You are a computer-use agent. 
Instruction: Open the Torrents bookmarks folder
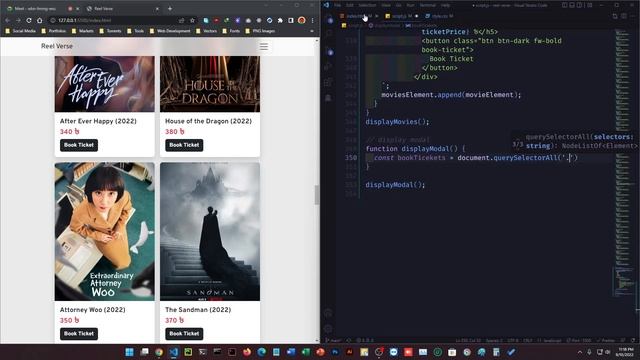tap(110, 31)
